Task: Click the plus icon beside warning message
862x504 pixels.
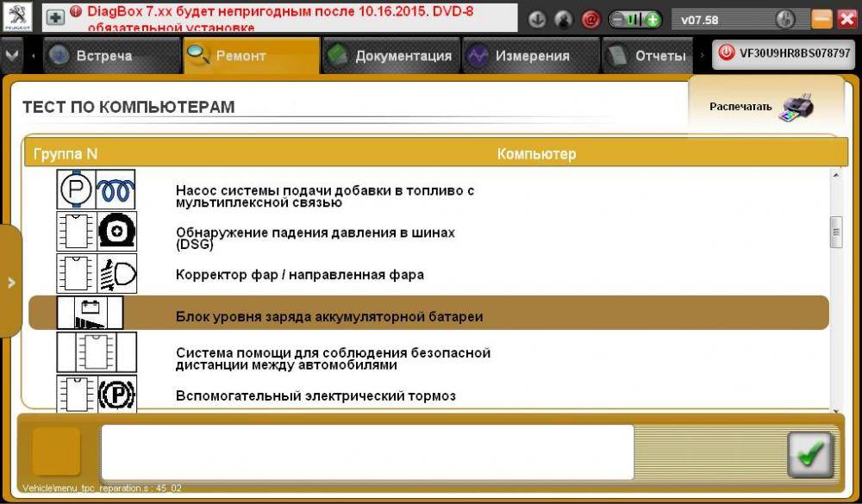Action: 55,18
